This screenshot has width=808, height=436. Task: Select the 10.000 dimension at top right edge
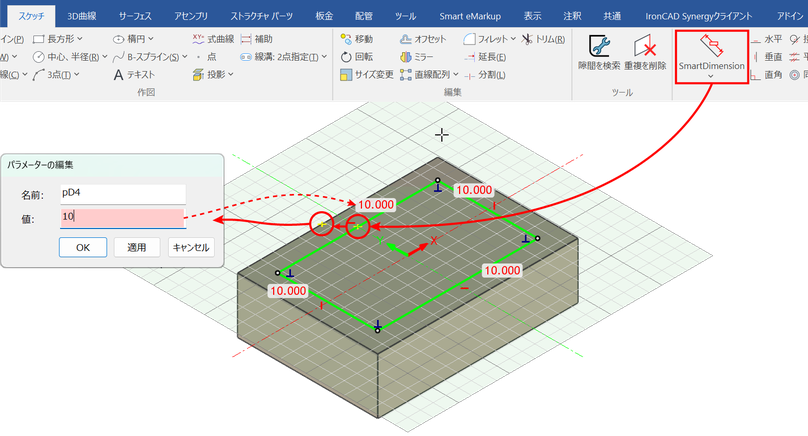point(474,190)
